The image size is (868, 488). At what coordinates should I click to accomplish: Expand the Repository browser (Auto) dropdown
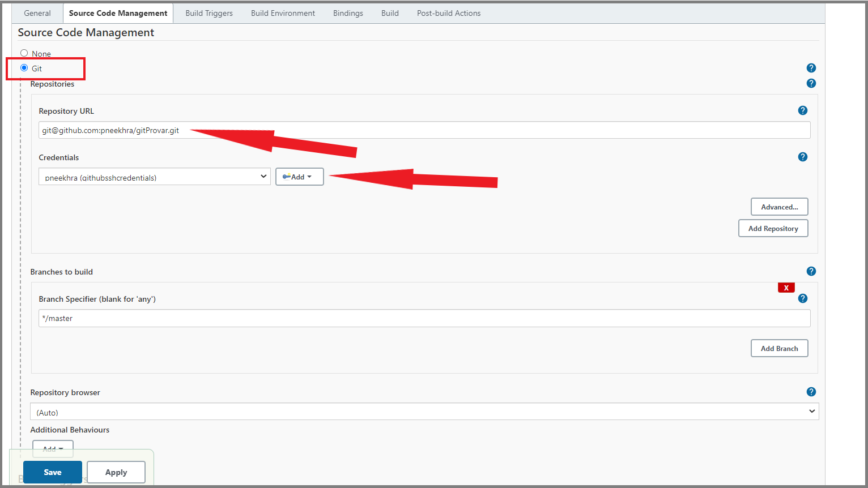pos(424,412)
